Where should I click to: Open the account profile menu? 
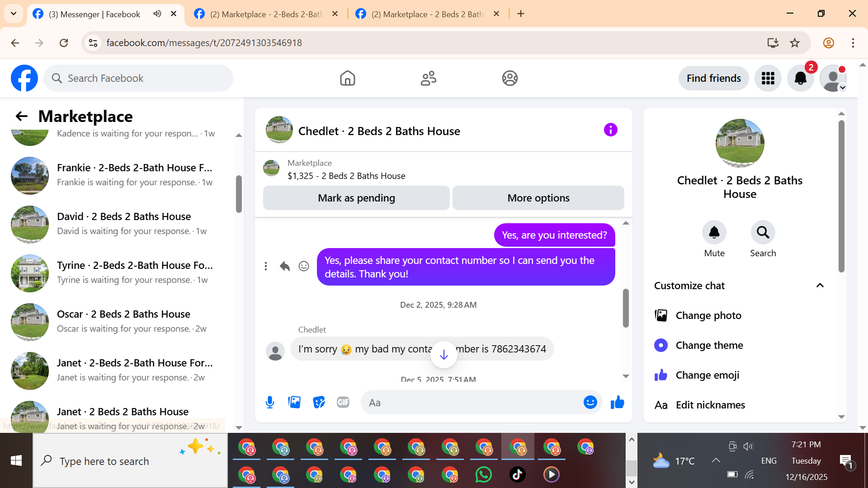833,78
